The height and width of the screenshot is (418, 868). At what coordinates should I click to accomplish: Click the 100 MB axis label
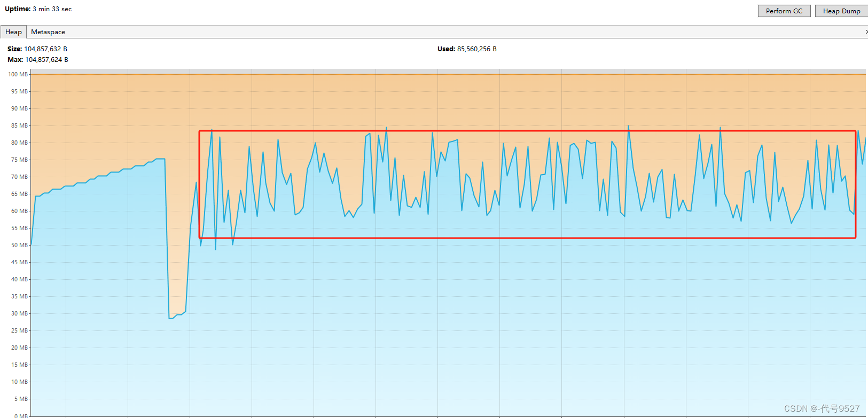tap(18, 74)
